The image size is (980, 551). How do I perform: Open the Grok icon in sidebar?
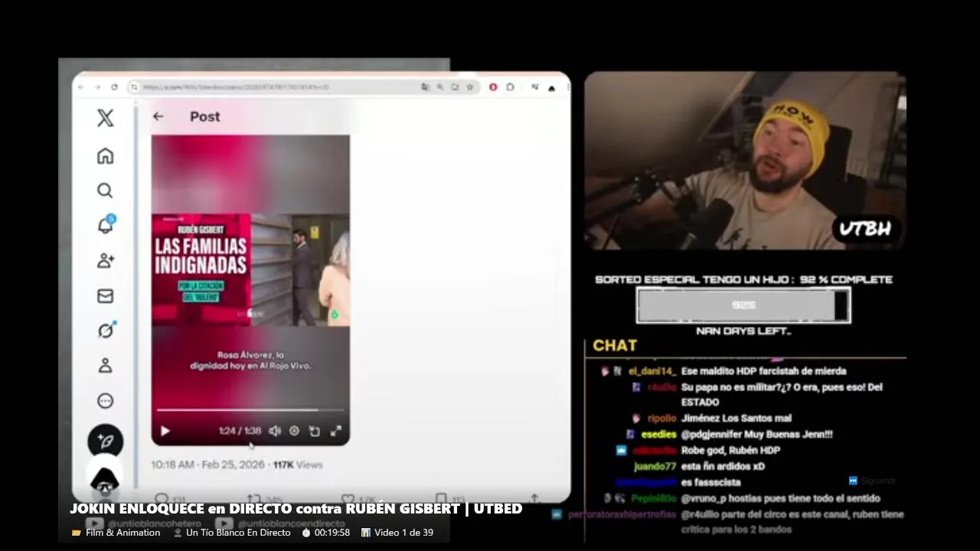pyautogui.click(x=106, y=331)
